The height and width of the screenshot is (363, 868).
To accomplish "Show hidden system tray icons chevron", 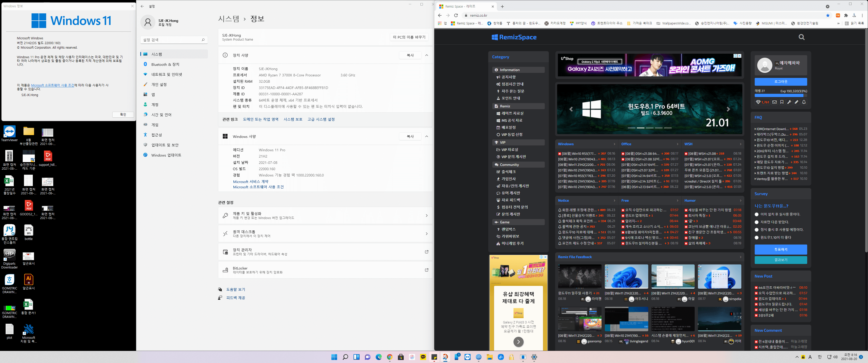I will click(797, 357).
